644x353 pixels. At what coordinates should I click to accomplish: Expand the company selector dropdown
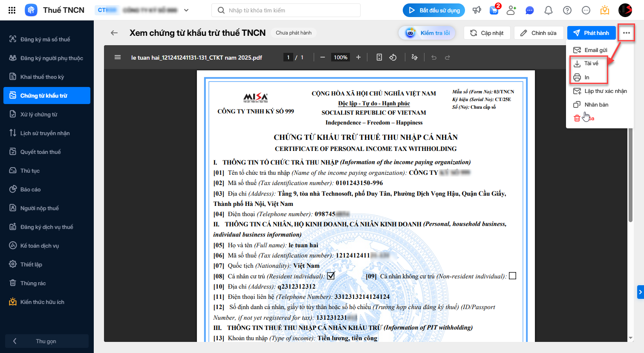click(x=186, y=10)
